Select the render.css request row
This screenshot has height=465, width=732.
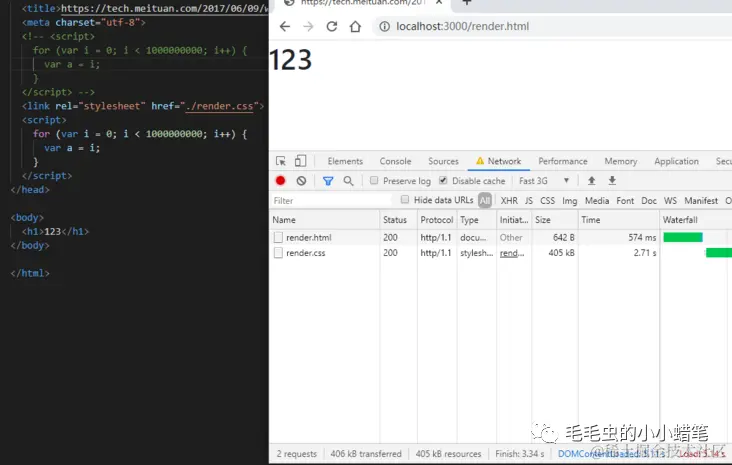tap(500, 253)
